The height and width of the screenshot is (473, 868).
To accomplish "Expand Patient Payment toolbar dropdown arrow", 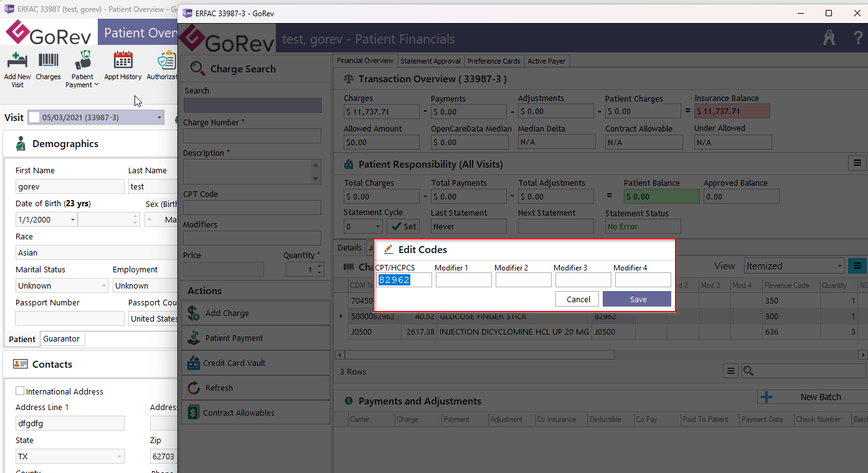I will (97, 85).
